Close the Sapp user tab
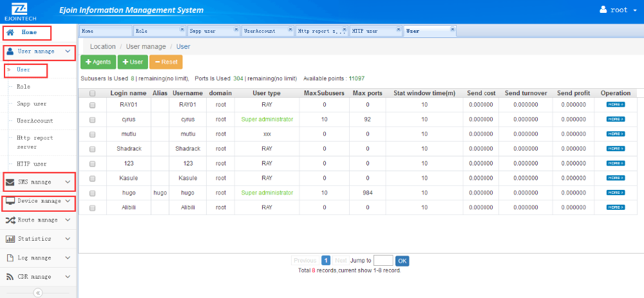This screenshot has width=644, height=298. tap(236, 29)
